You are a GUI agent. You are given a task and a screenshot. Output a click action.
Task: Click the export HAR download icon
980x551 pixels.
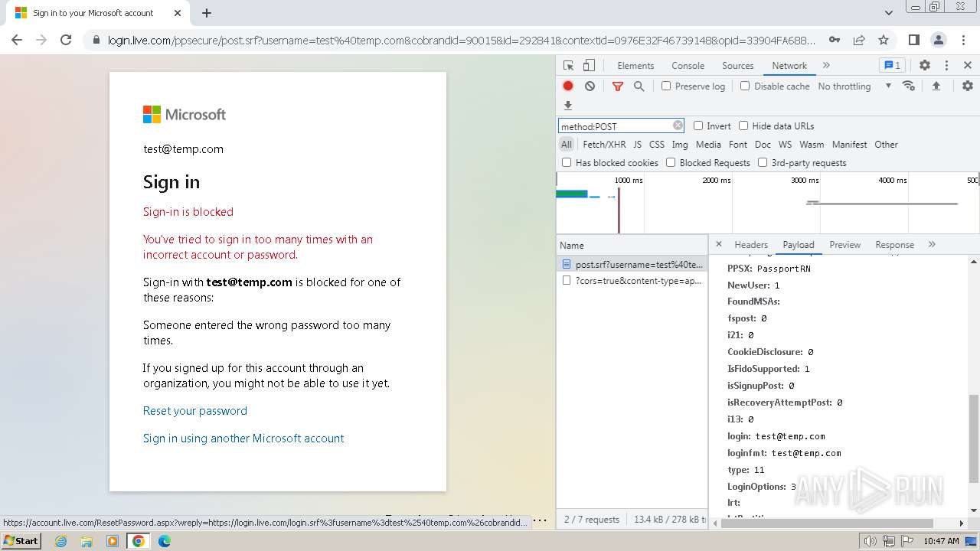point(568,106)
